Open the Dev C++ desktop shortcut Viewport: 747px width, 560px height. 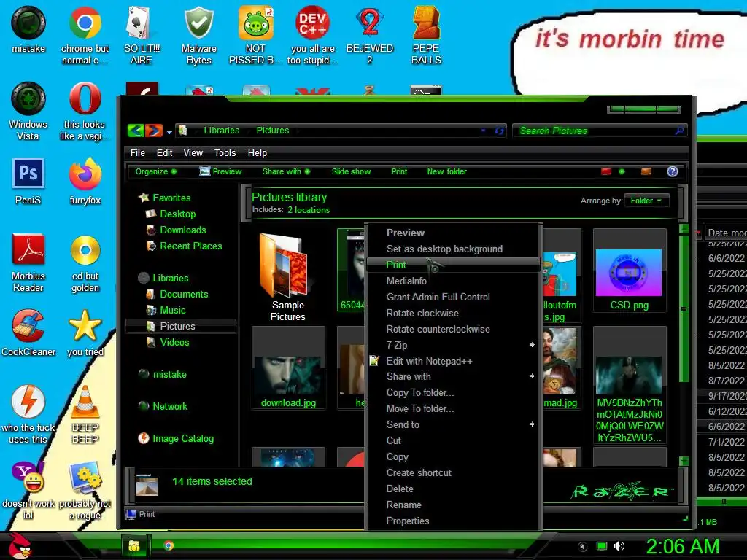pos(312,35)
